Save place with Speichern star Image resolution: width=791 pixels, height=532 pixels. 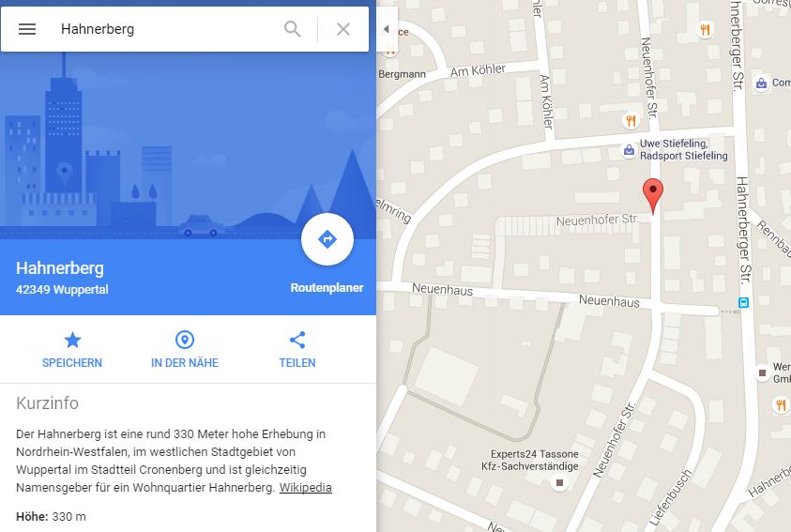pos(72,349)
